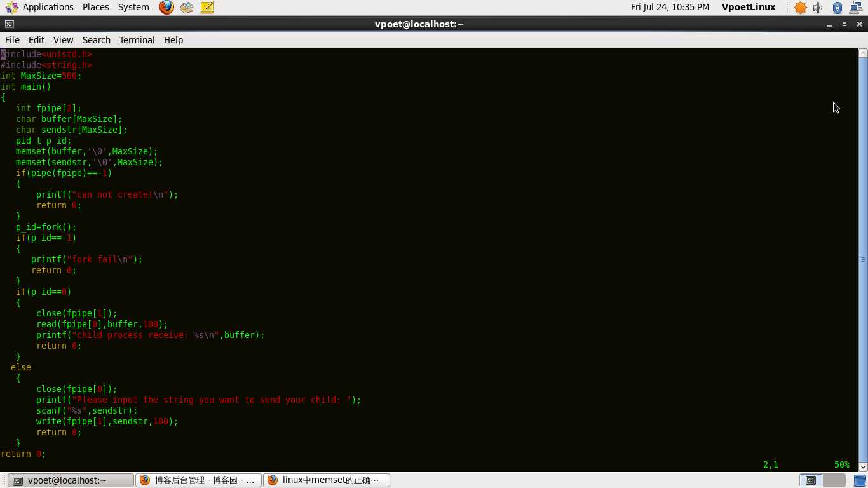Click the terminal window menu icon in title bar
This screenshot has height=488, width=868.
[8, 24]
